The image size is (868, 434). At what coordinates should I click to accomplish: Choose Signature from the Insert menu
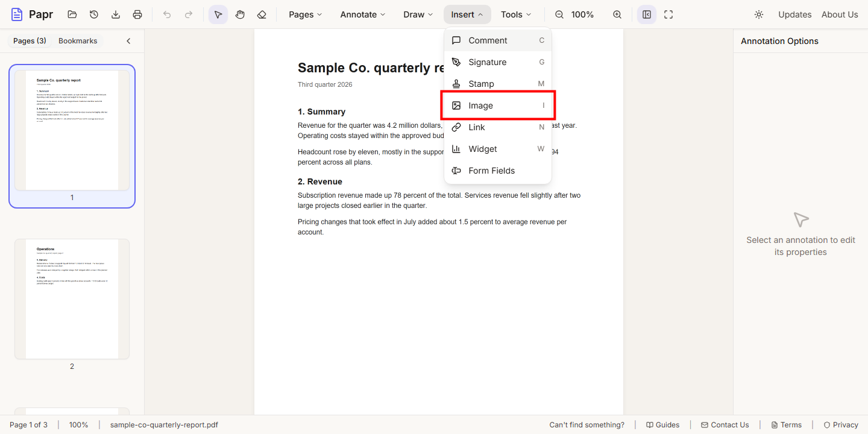(498, 62)
